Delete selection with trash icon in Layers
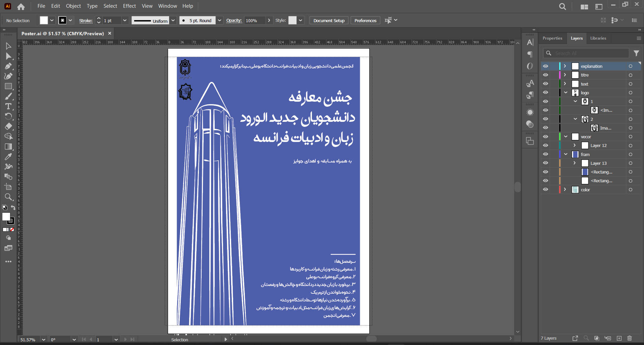 coord(630,338)
